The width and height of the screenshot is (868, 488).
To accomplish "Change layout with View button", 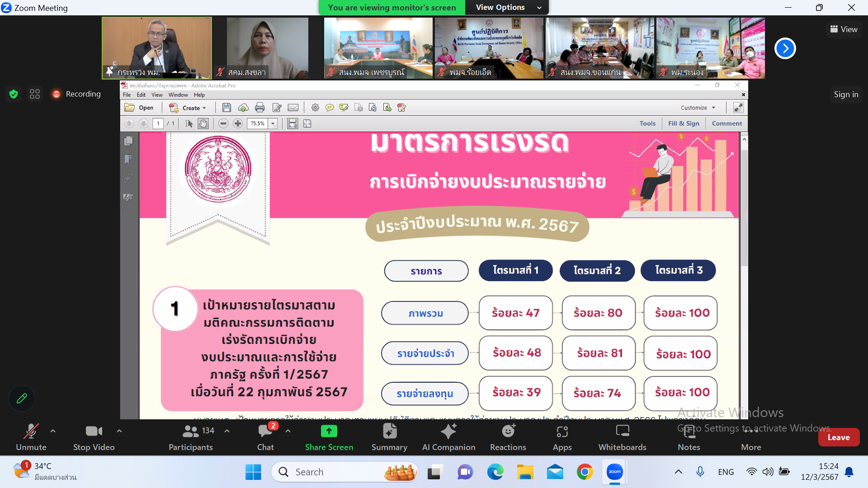I will [x=844, y=29].
